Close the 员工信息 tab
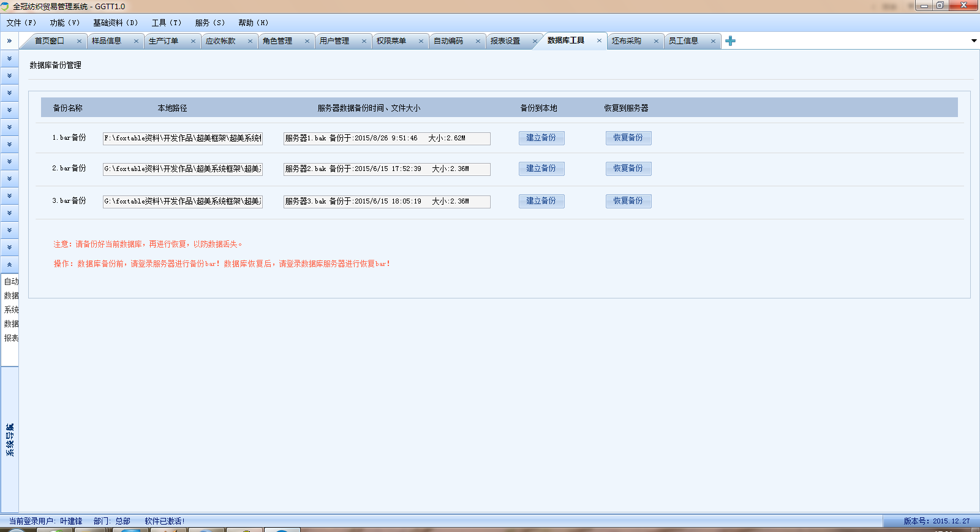The width and height of the screenshot is (980, 532). click(x=713, y=41)
